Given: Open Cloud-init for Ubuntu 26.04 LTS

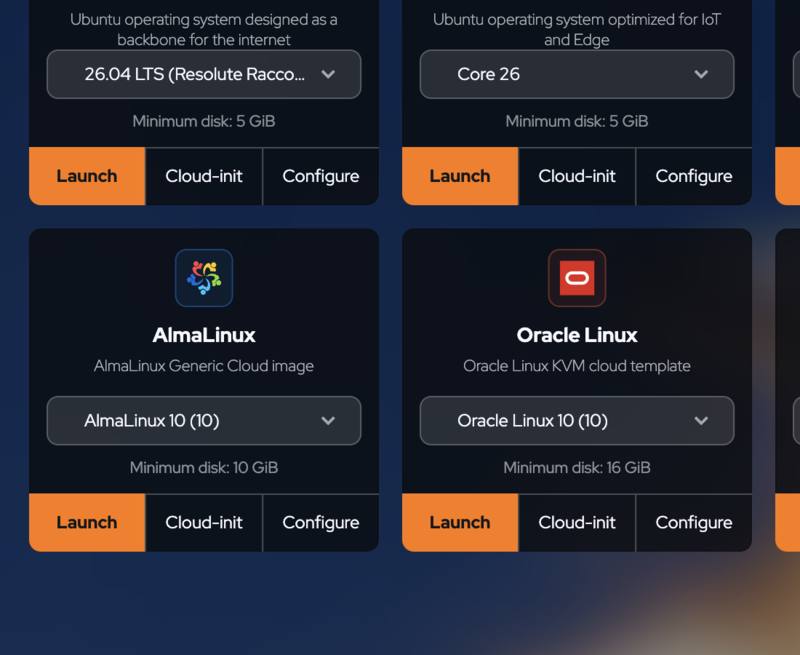Looking at the screenshot, I should (204, 177).
